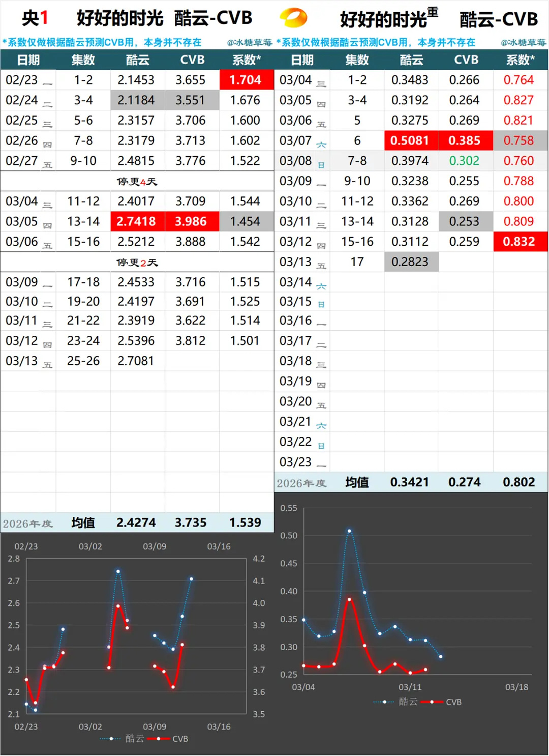Screen dimensions: 549x756
Task: Select the episode cell 17 in right table
Action: [x=357, y=262]
